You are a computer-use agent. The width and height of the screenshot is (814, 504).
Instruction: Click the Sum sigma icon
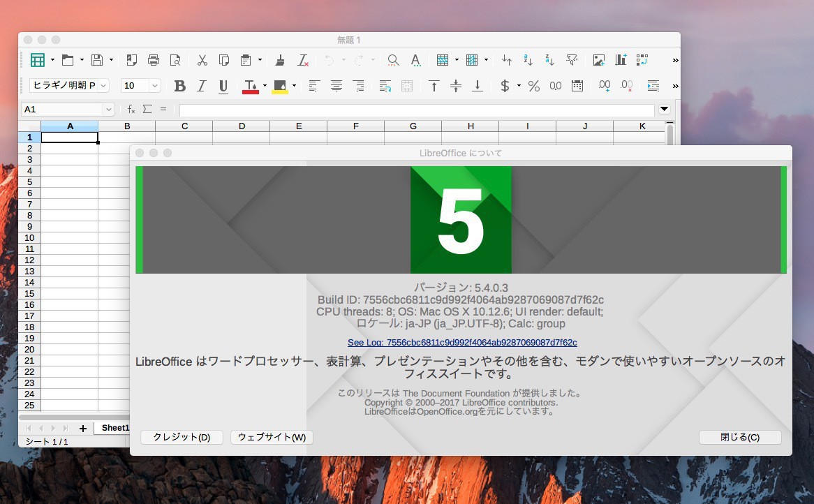pos(147,109)
